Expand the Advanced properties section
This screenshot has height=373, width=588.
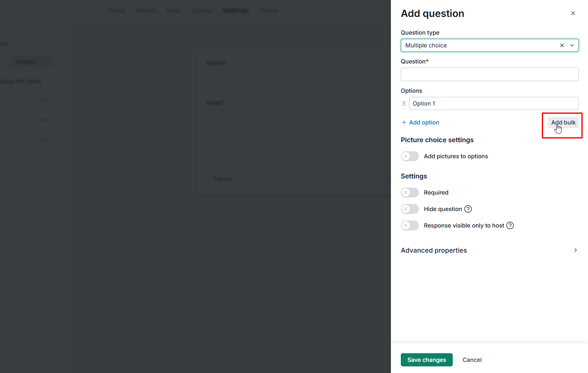[x=575, y=250]
